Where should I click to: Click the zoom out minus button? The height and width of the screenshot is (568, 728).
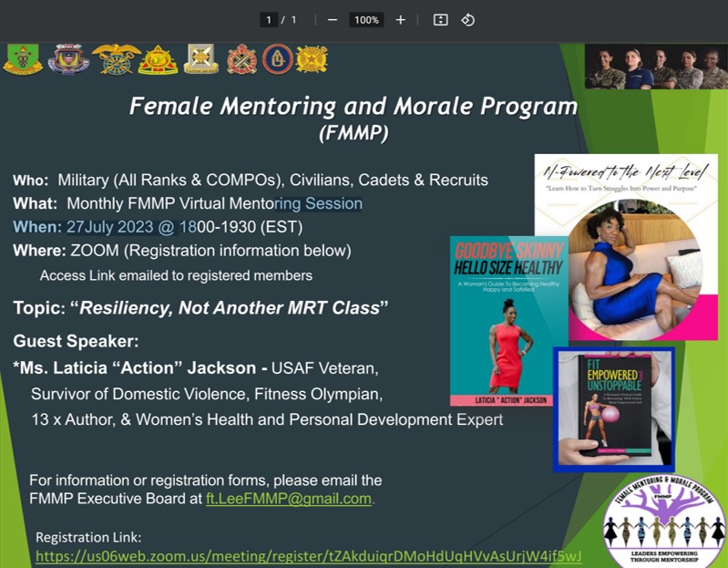point(333,20)
